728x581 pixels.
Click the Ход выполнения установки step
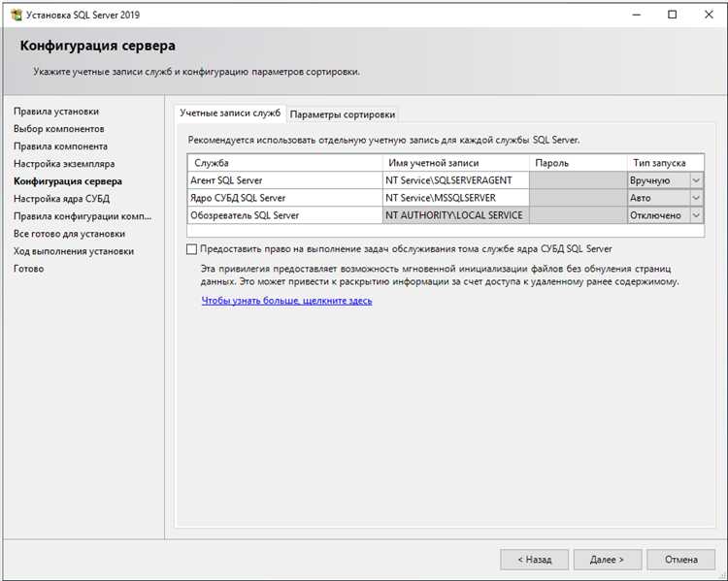click(x=74, y=251)
